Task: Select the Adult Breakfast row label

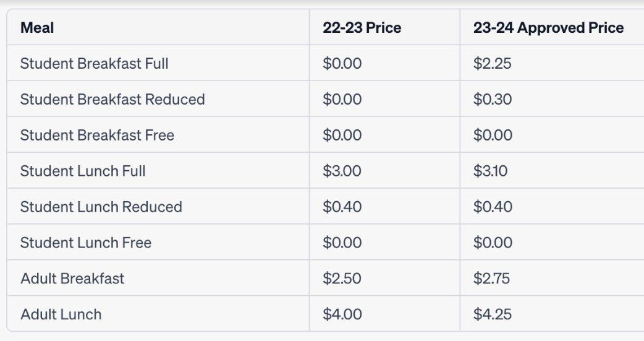Action: [72, 278]
